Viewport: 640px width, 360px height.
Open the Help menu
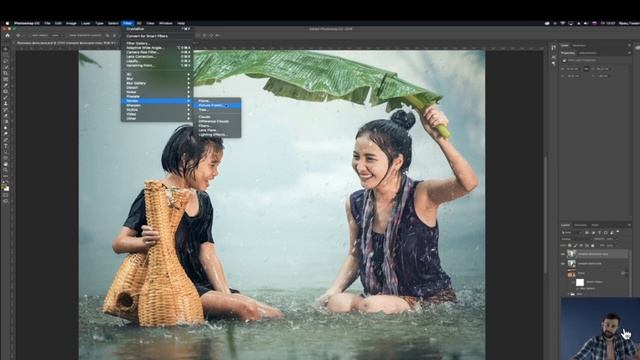click(181, 23)
